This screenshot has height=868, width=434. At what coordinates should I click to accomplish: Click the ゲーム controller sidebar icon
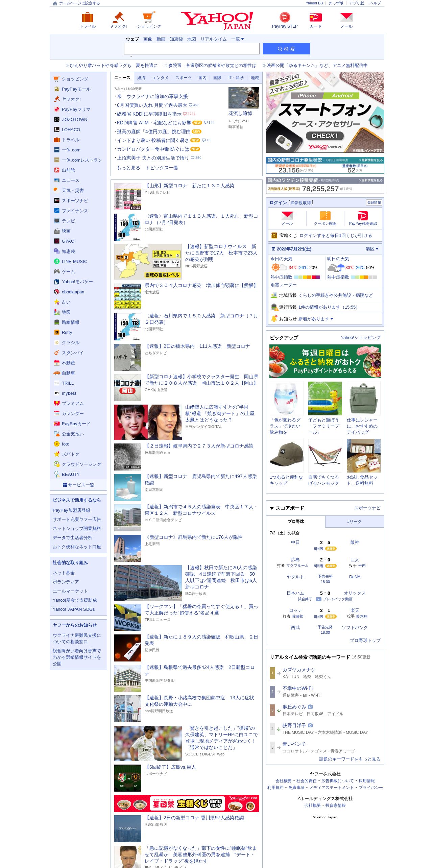pyautogui.click(x=57, y=271)
